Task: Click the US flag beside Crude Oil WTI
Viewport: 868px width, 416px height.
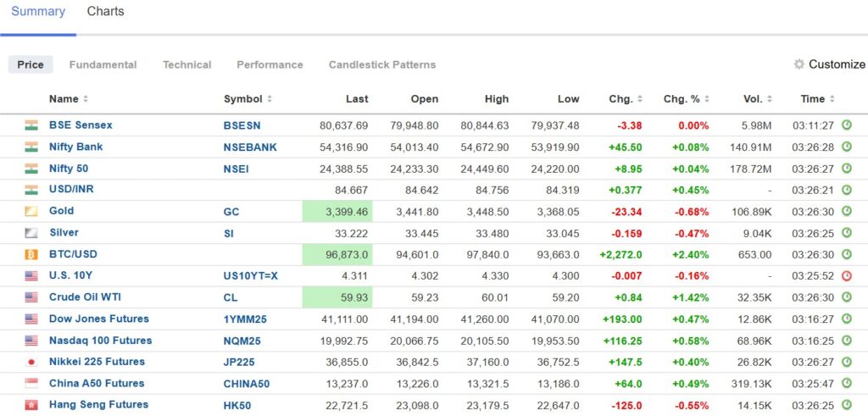Action: (31, 297)
